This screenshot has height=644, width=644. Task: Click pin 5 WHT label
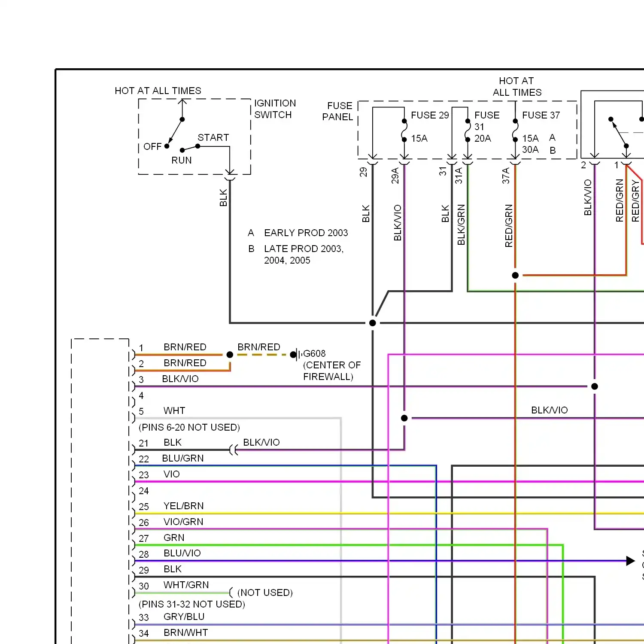coord(174,410)
